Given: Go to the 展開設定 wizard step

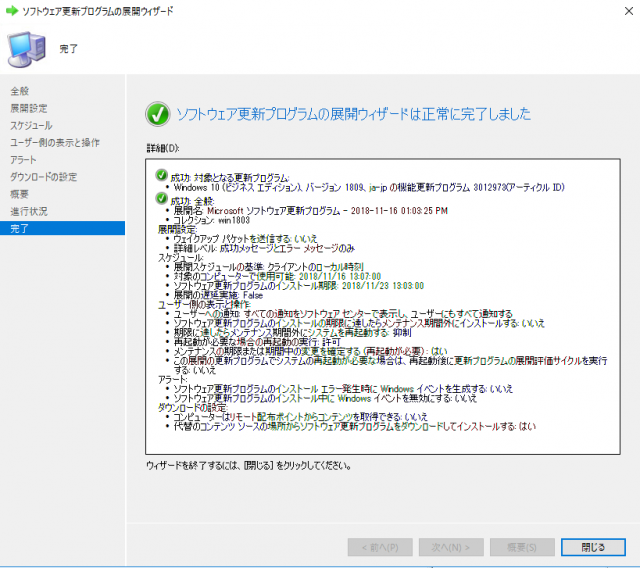Looking at the screenshot, I should pos(27,108).
